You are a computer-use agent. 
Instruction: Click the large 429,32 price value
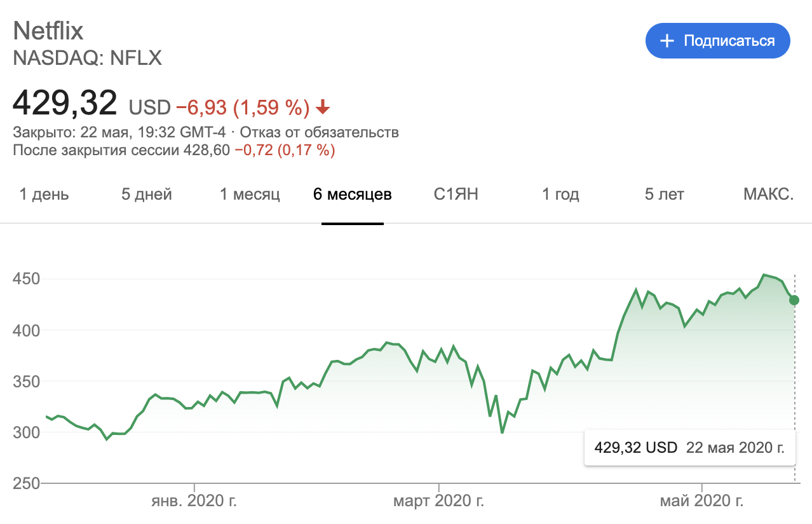coord(65,104)
